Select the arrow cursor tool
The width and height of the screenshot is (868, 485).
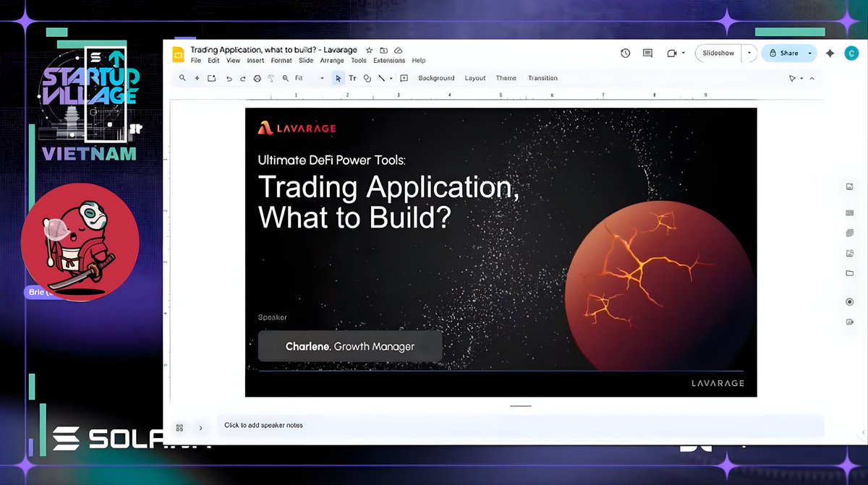tap(338, 78)
